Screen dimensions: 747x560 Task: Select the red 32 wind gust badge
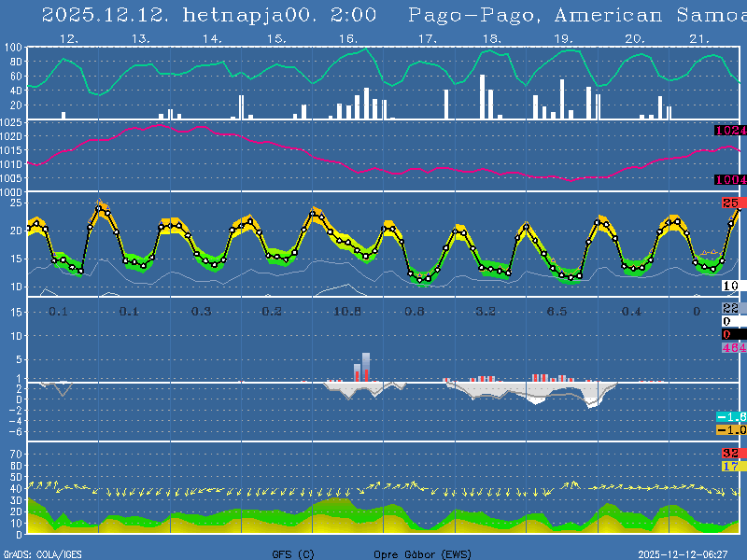[731, 454]
